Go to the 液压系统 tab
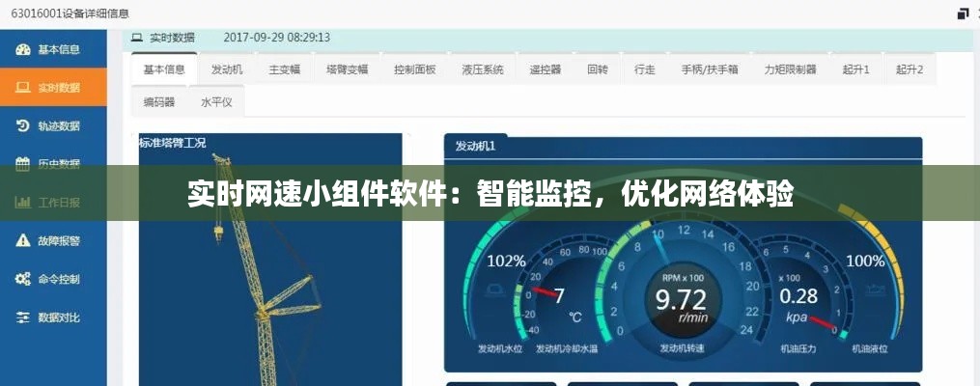This screenshot has height=386, width=980. (483, 69)
